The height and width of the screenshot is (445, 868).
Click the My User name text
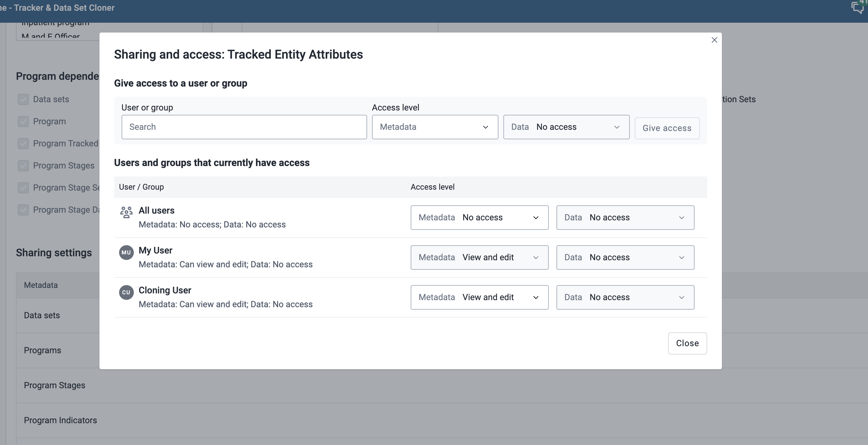pos(155,250)
